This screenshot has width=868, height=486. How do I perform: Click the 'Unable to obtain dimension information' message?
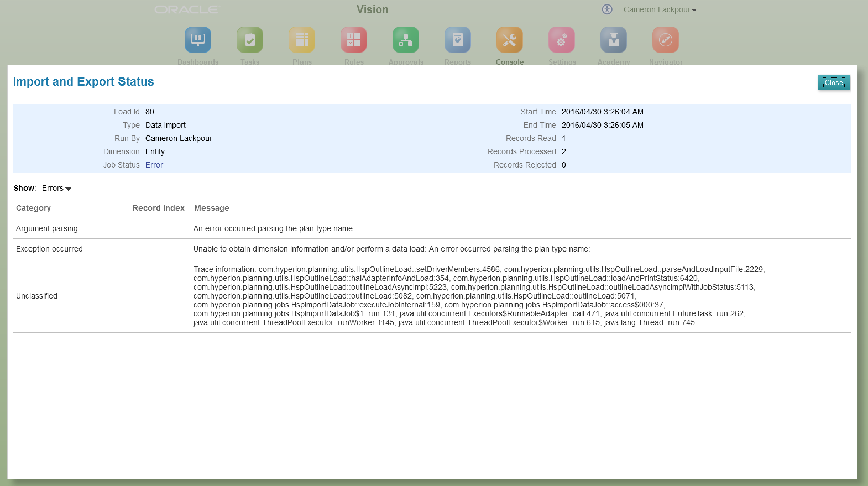391,249
